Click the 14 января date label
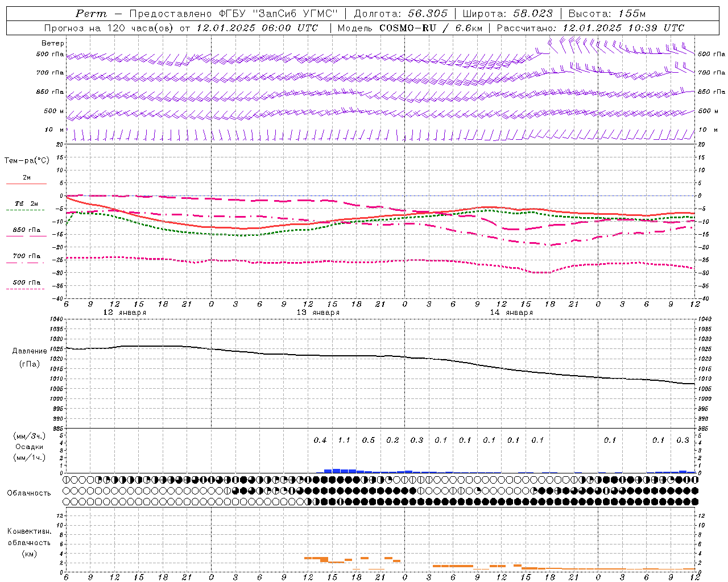 point(511,313)
